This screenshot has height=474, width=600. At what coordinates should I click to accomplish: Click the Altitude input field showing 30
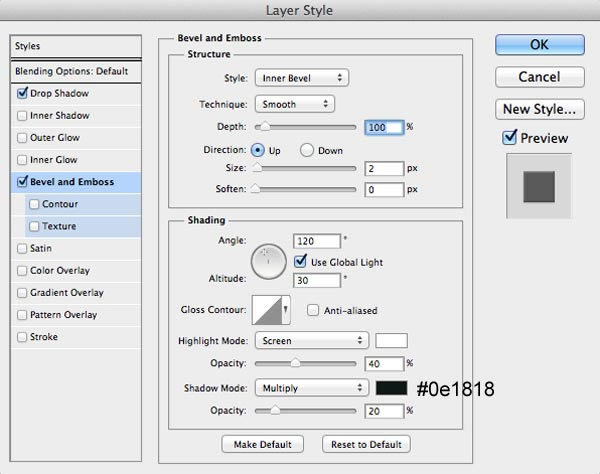coord(317,280)
